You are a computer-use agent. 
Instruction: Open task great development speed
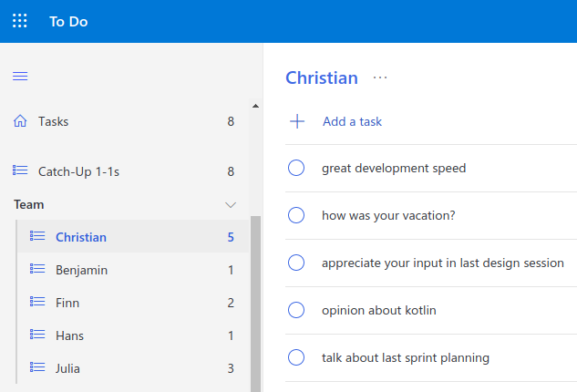(394, 169)
